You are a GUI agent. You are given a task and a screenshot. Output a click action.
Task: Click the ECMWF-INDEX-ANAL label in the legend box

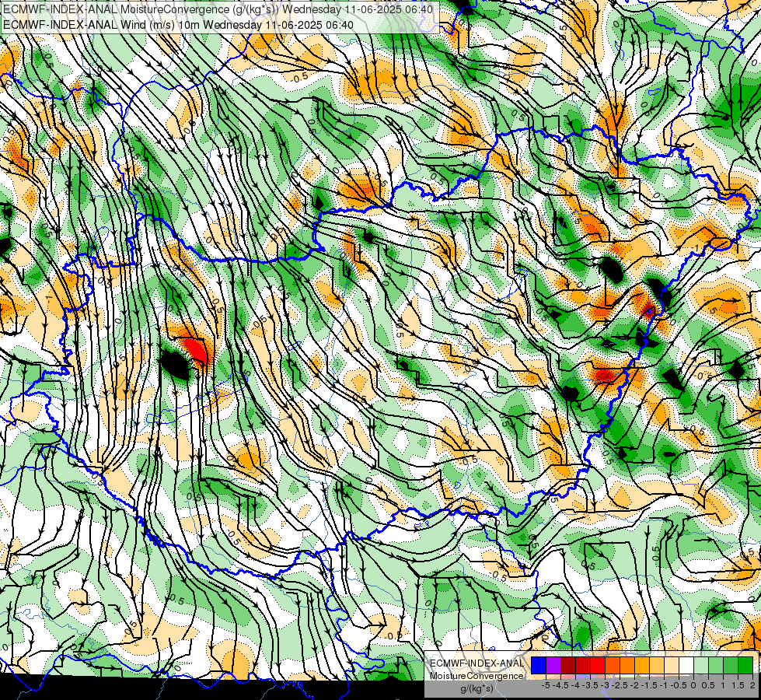(476, 663)
